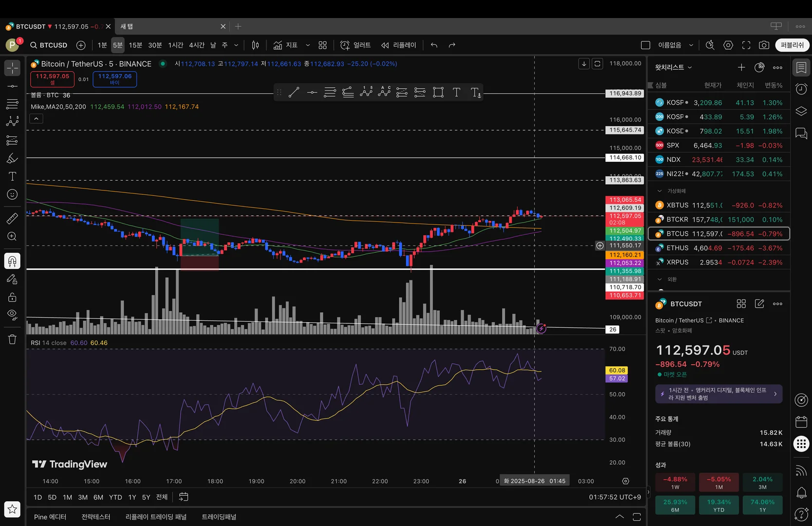The image size is (812, 526).
Task: Toggle magnet mode snapping
Action: coord(12,262)
